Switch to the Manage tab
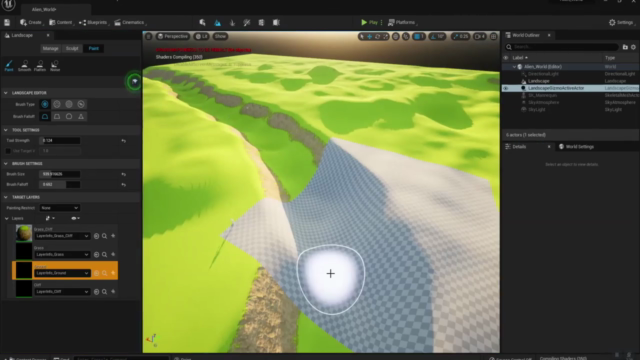 [51, 49]
